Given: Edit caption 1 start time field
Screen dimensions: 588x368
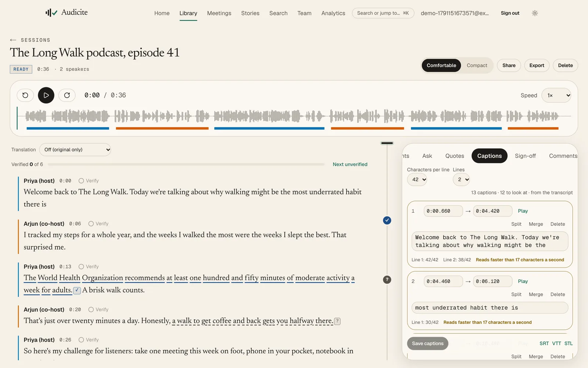Looking at the screenshot, I should (x=443, y=211).
